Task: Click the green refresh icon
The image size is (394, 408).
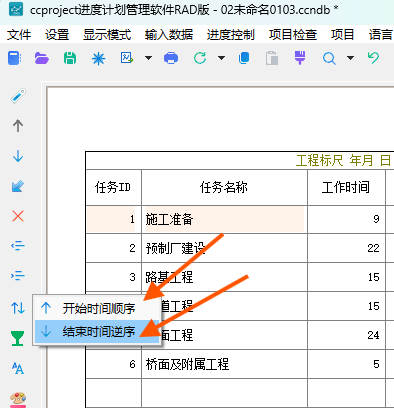Action: (x=200, y=58)
